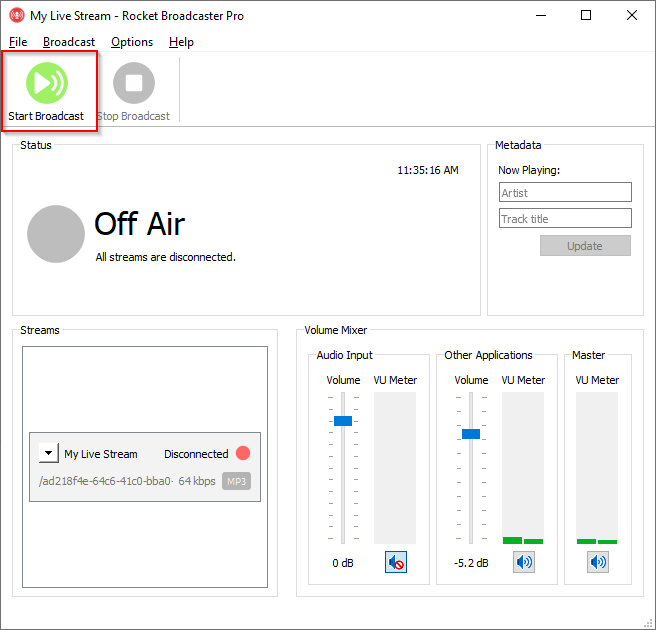Open the Broadcast menu
This screenshot has width=656, height=630.
(69, 42)
